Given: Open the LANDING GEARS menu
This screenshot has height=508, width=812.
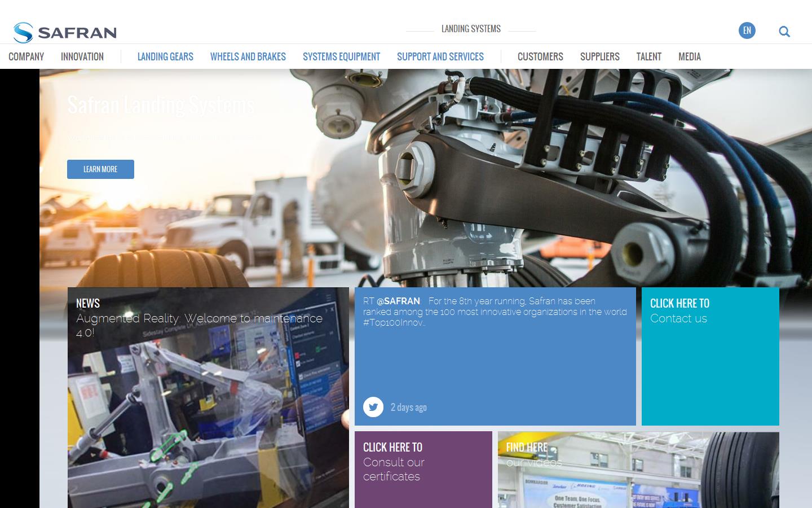Looking at the screenshot, I should pos(165,56).
